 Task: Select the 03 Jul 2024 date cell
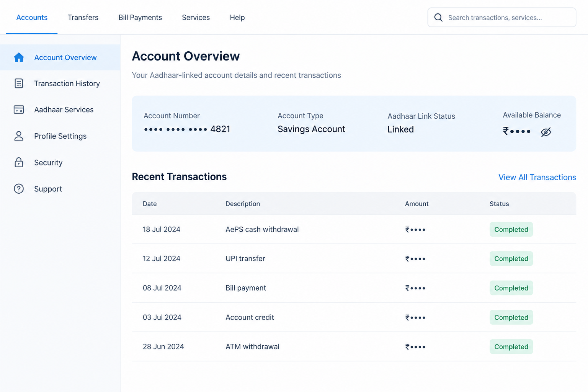point(162,317)
